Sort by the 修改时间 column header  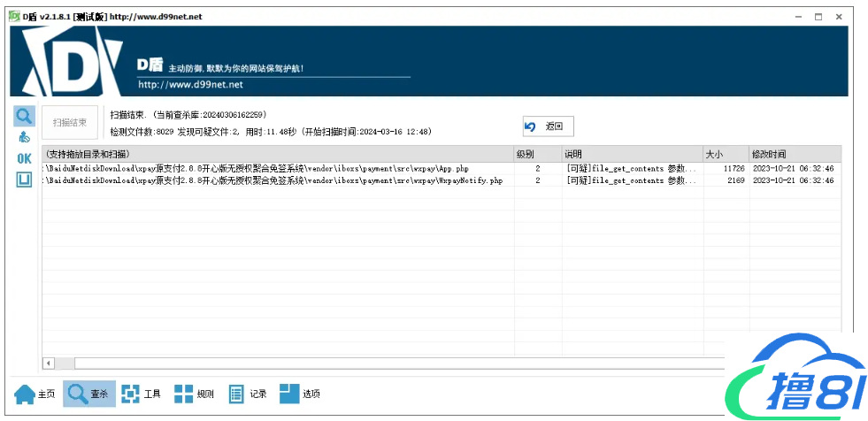point(794,154)
